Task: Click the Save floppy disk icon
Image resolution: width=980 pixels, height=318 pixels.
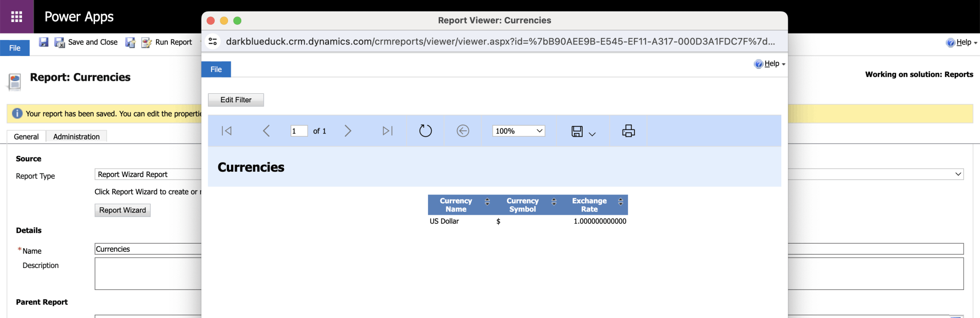Action: (x=44, y=42)
